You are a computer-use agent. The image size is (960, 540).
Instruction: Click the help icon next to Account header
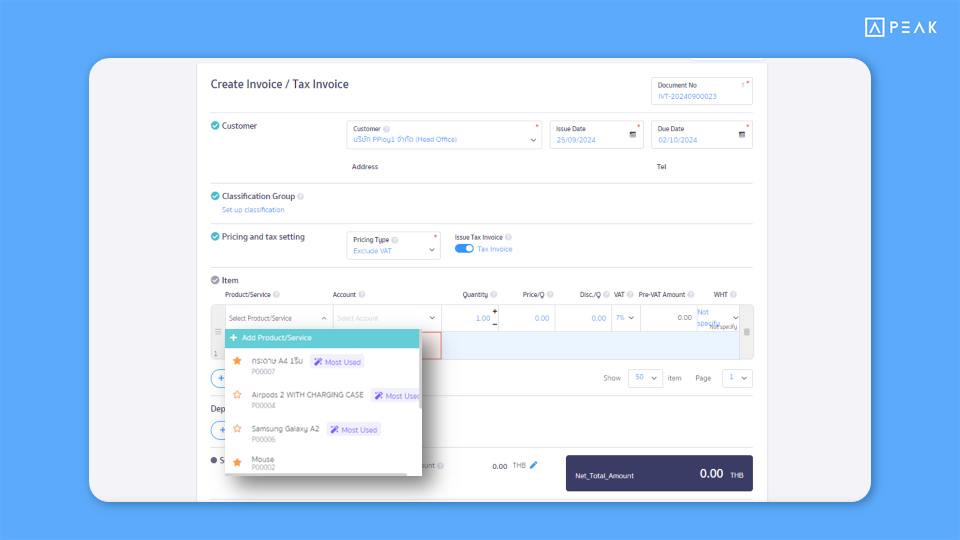[x=362, y=294]
